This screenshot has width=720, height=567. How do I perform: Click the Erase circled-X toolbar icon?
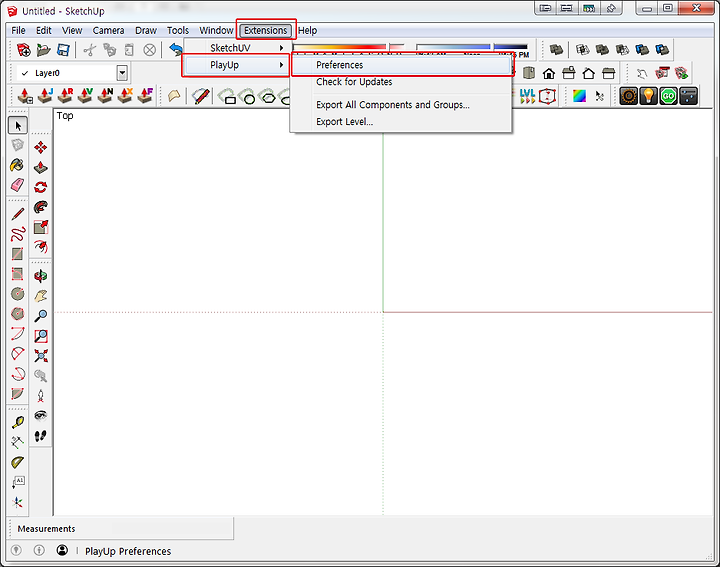click(x=149, y=50)
